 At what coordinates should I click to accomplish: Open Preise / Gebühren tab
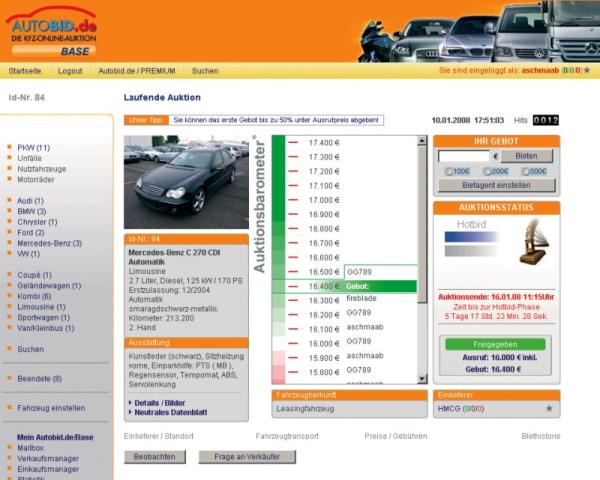point(396,436)
